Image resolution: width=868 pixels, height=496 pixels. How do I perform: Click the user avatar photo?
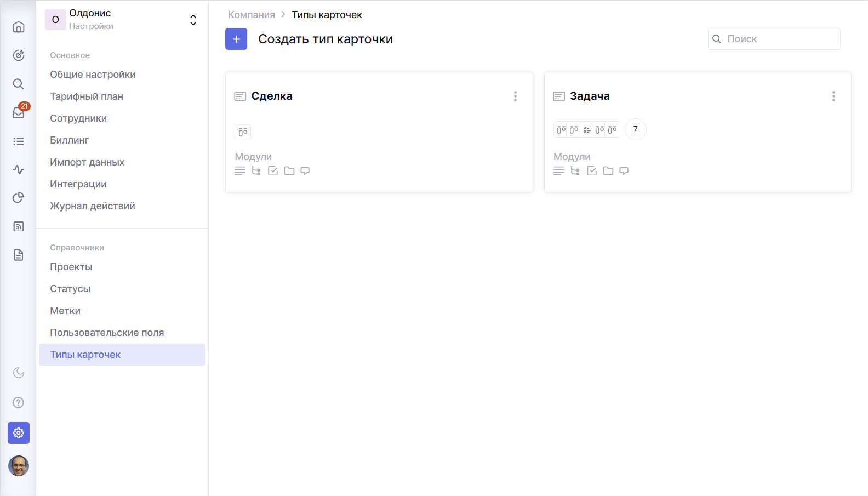[x=19, y=466]
